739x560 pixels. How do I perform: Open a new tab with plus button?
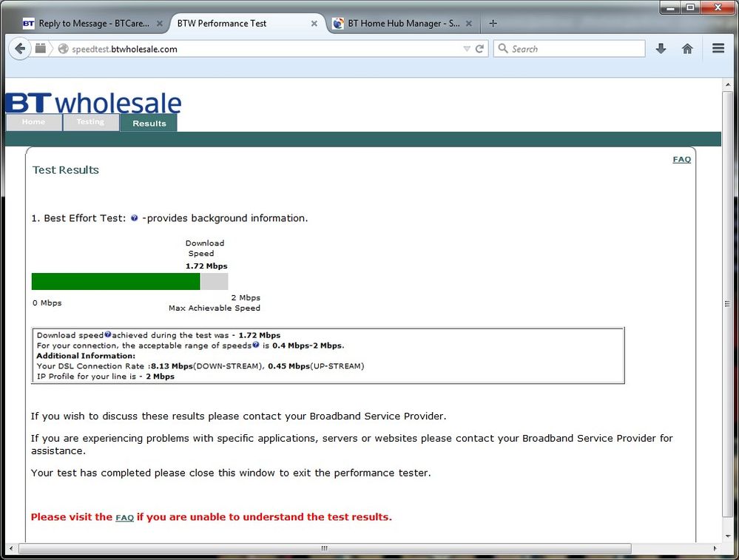(493, 23)
